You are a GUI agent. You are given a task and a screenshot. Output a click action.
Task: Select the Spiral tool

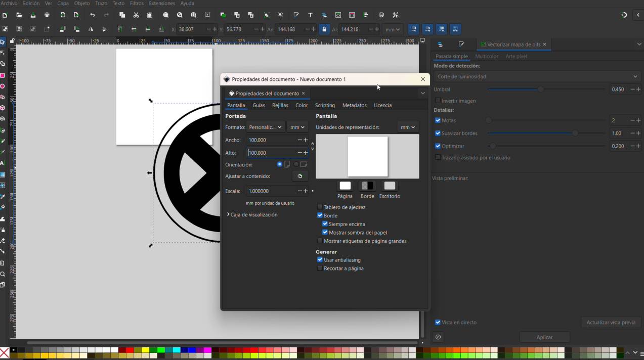[x=3, y=119]
